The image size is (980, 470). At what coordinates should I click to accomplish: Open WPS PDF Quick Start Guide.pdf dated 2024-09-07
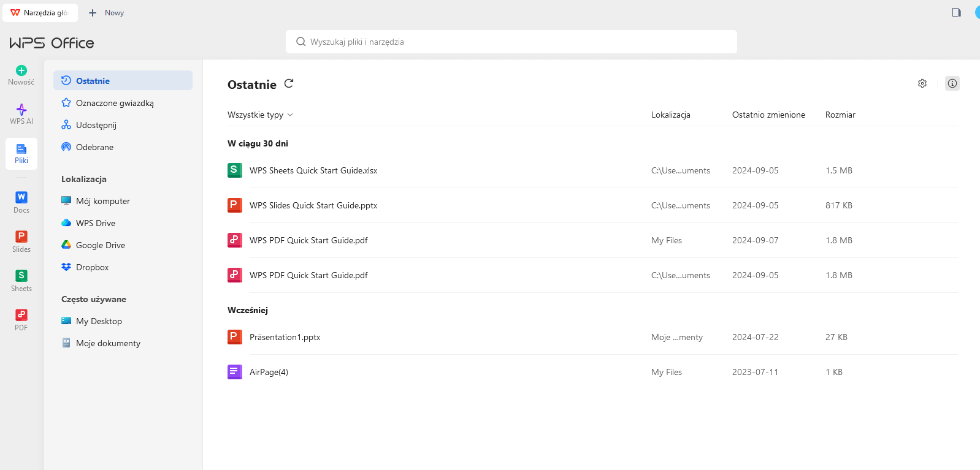tap(308, 240)
